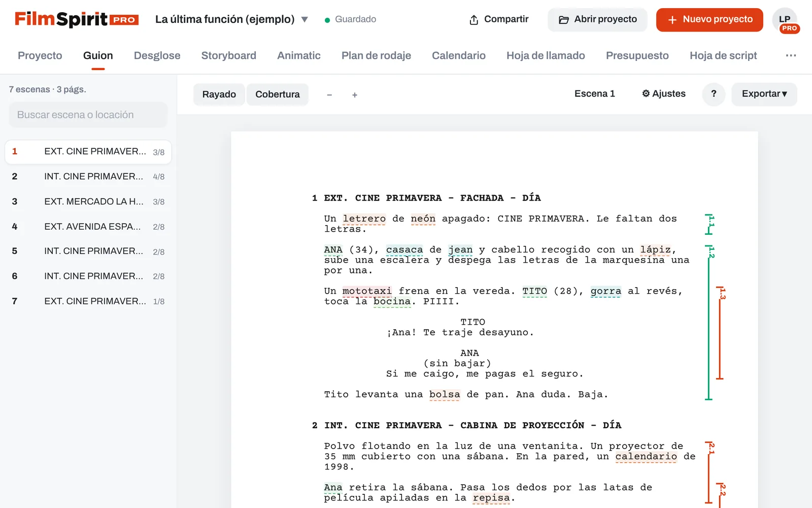Open the question mark help button

[x=714, y=94]
